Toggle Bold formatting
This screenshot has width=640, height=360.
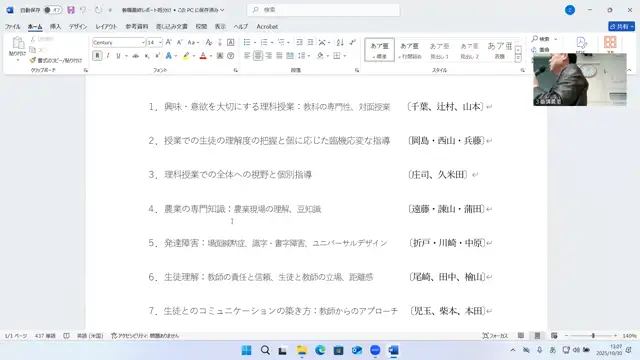pyautogui.click(x=97, y=56)
